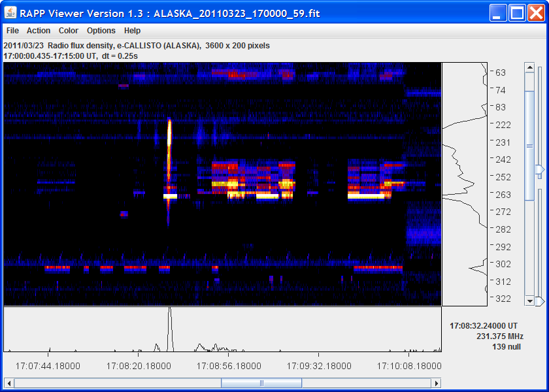Click the frequency spectrum side plot
The width and height of the screenshot is (549, 392).
point(465,184)
